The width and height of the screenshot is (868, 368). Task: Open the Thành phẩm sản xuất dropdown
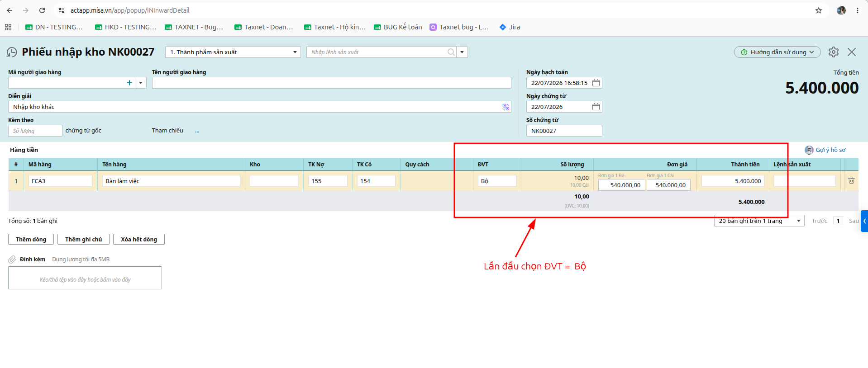tap(233, 52)
